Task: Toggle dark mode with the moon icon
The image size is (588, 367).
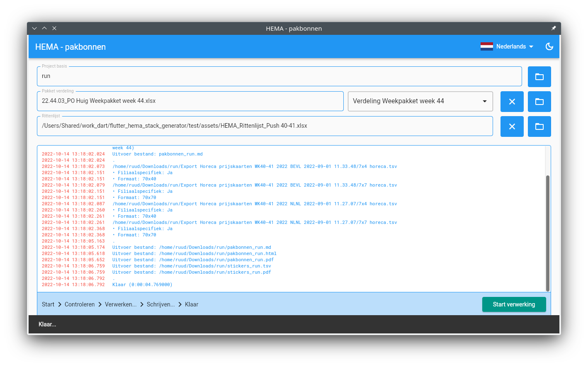Action: pos(549,46)
